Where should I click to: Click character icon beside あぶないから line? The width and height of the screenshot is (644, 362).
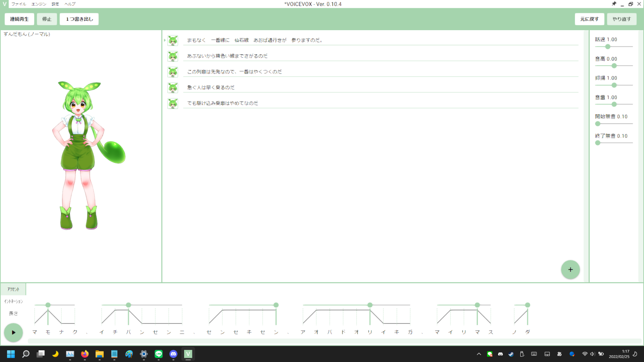pos(173,56)
